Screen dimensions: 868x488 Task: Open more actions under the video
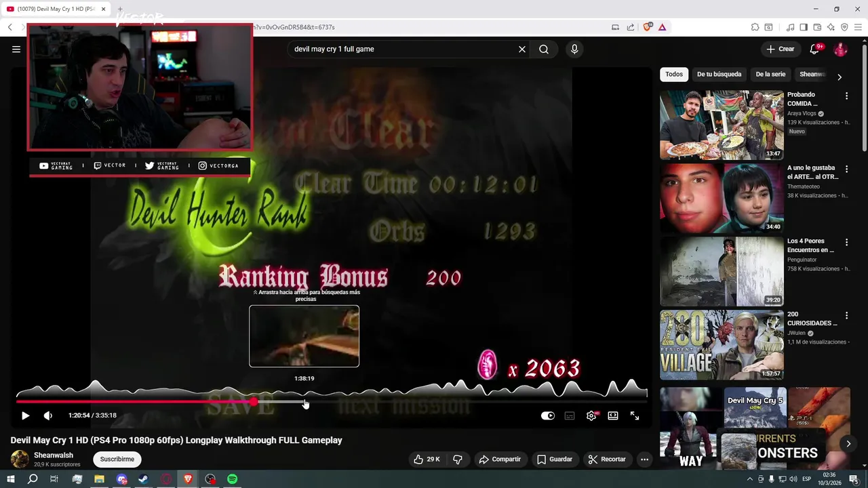tap(645, 459)
